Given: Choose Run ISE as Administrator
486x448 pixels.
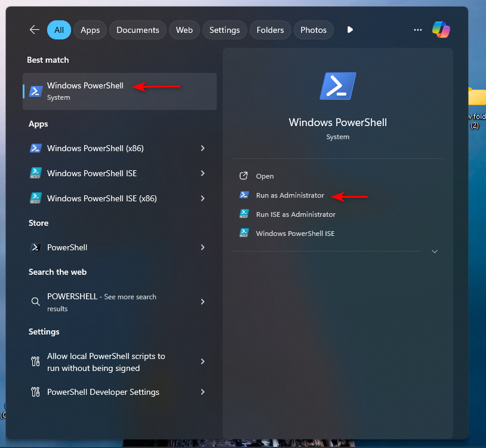Looking at the screenshot, I should pos(296,214).
